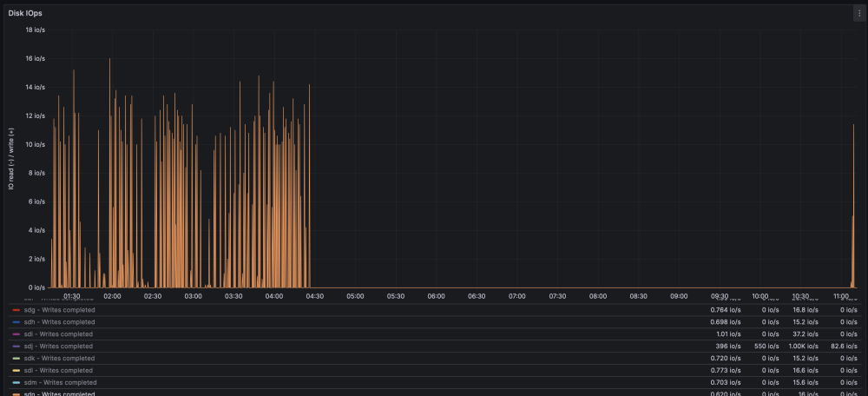Click the 09:00 time axis label
The height and width of the screenshot is (396, 868).
click(679, 296)
